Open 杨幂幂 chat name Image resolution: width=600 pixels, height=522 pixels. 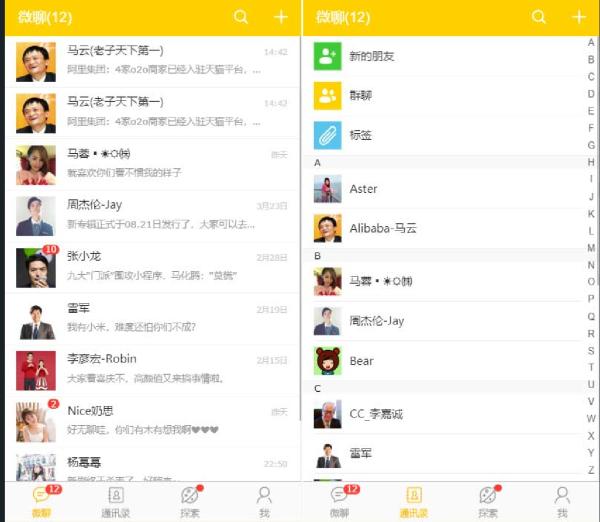[84, 462]
